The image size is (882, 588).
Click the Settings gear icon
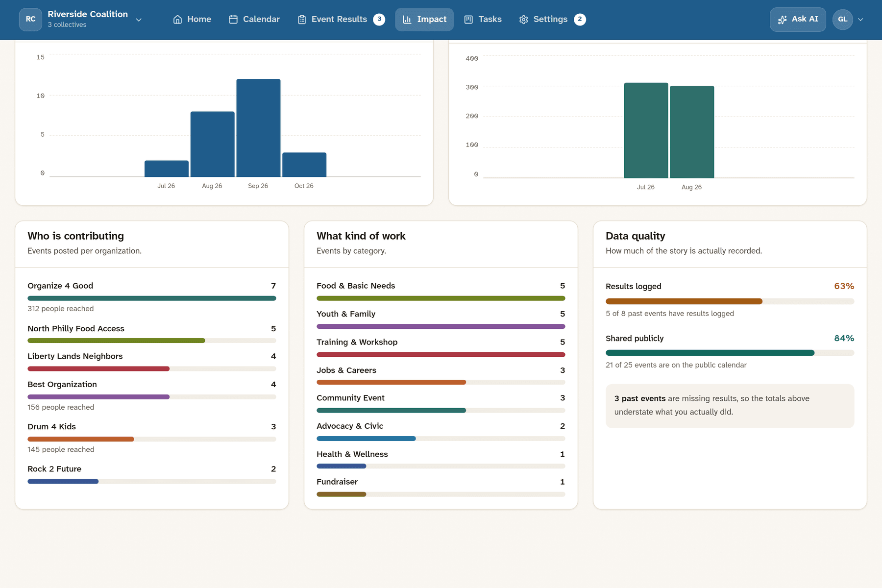click(x=524, y=20)
